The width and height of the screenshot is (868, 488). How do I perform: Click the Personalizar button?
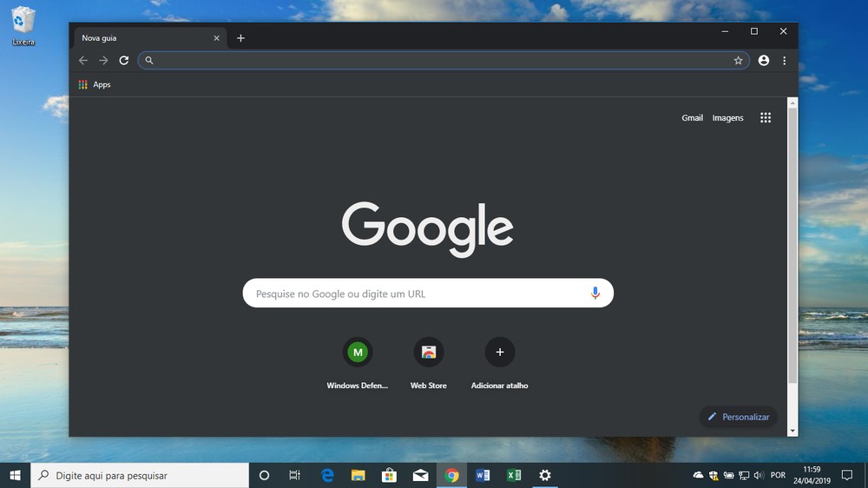739,417
